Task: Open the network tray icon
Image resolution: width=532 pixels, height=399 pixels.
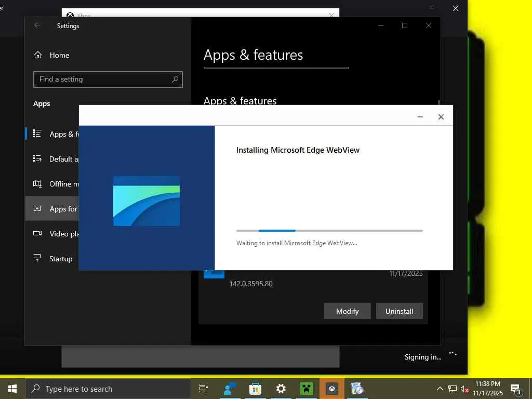Action: (x=453, y=389)
